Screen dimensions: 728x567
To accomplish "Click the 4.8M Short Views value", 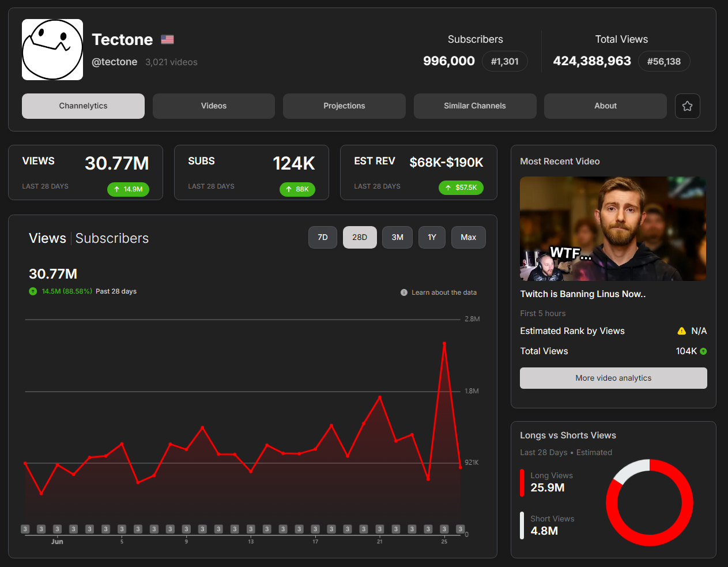I will coord(544,531).
